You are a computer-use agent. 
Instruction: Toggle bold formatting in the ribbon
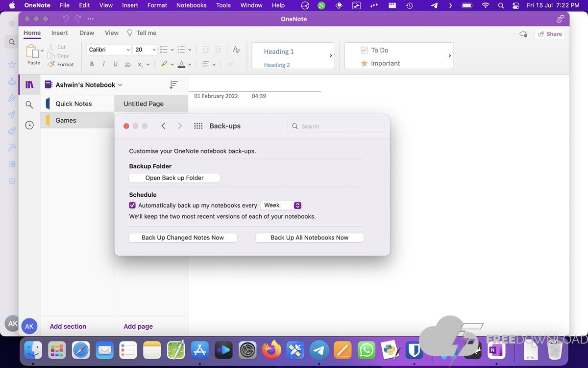coord(92,64)
